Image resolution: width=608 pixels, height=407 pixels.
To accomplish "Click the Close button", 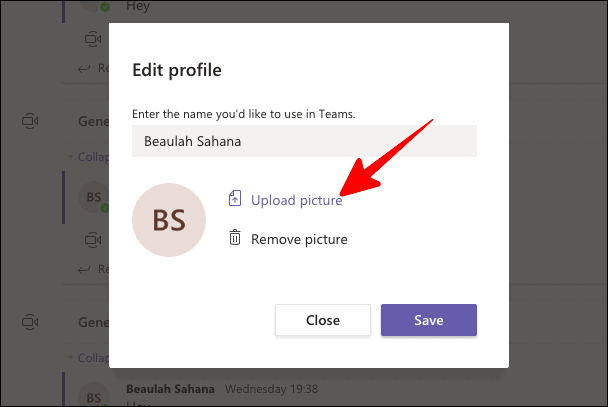I will coord(323,320).
